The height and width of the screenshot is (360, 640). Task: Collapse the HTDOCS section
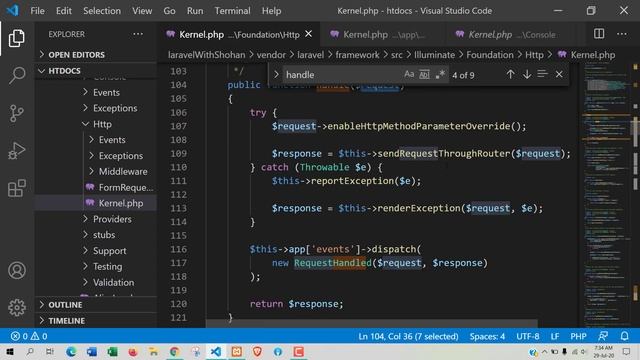96,71
